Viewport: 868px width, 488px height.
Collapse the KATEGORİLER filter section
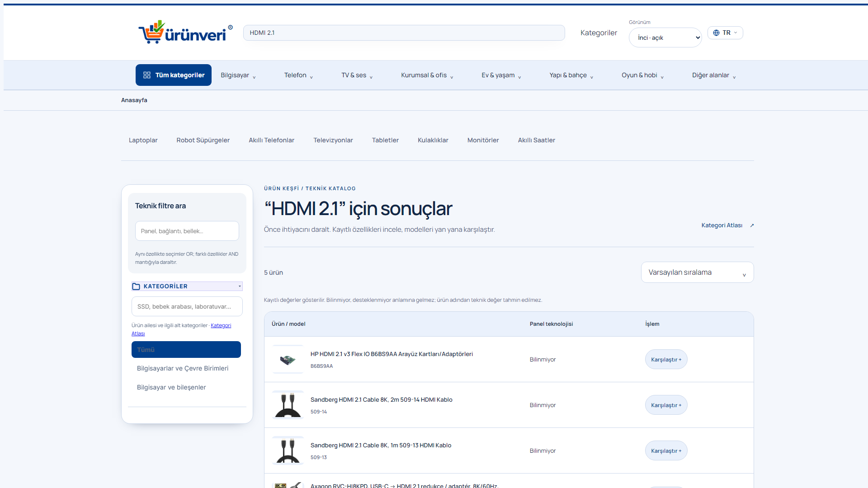[x=187, y=286]
